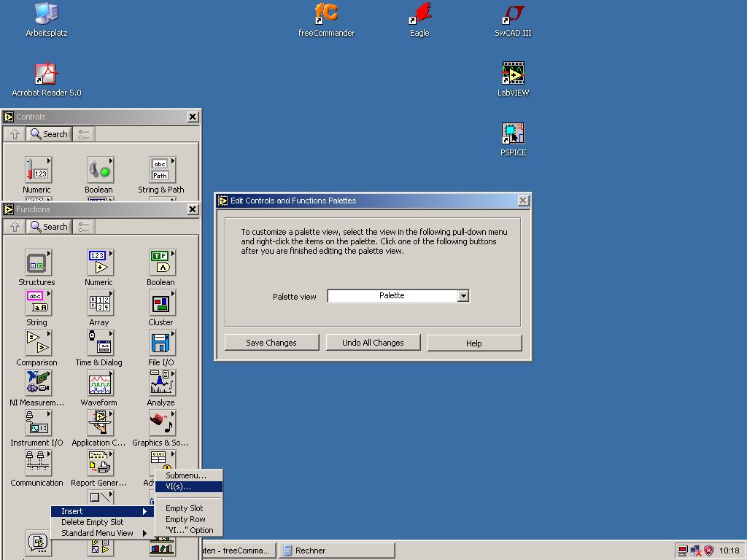Image resolution: width=747 pixels, height=560 pixels.
Task: Open options button in Controls palette toolbar
Action: (x=84, y=134)
